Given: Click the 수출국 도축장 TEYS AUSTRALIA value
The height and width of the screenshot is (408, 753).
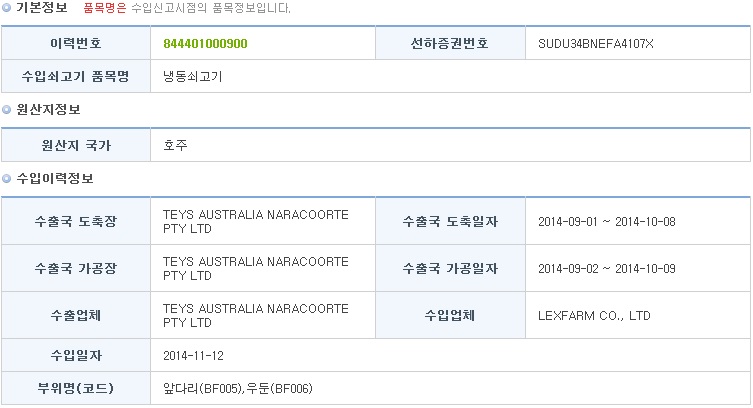Looking at the screenshot, I should coord(255,221).
